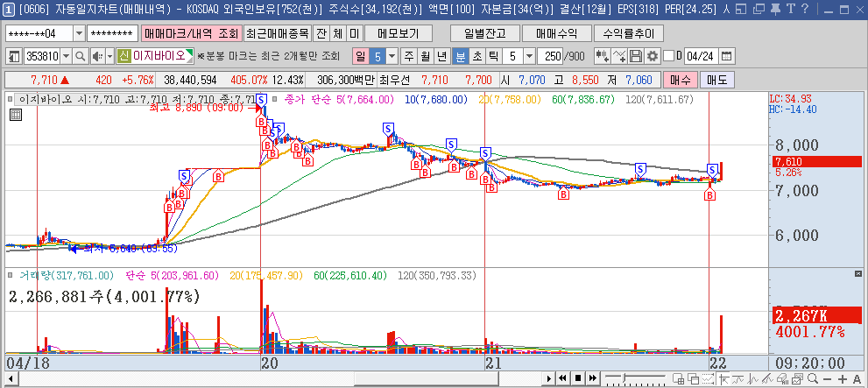868x388 pixels.
Task: Click the 04/24 date input field
Action: point(702,56)
